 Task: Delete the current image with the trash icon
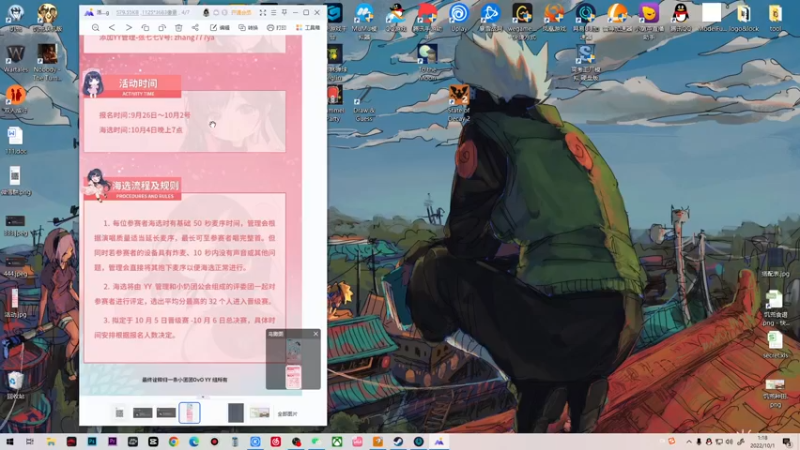179,28
